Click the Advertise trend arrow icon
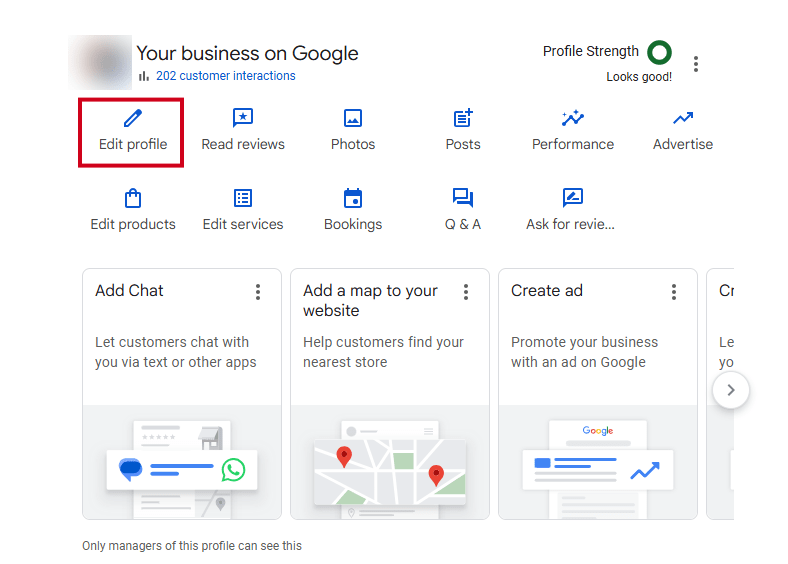The height and width of the screenshot is (564, 788). tap(683, 118)
